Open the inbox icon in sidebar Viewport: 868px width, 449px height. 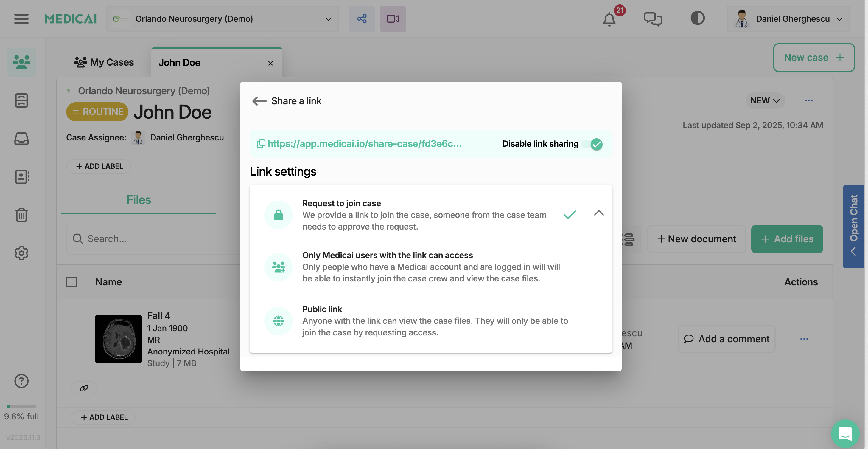(x=21, y=139)
